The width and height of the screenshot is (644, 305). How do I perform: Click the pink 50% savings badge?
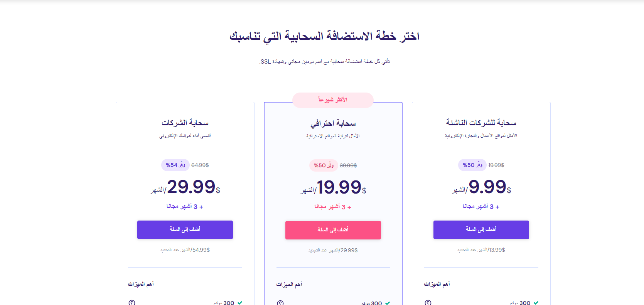click(324, 165)
